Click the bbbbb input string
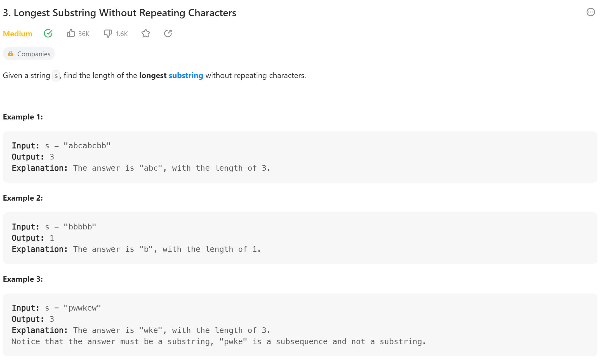This screenshot has height=364, width=600. (80, 227)
